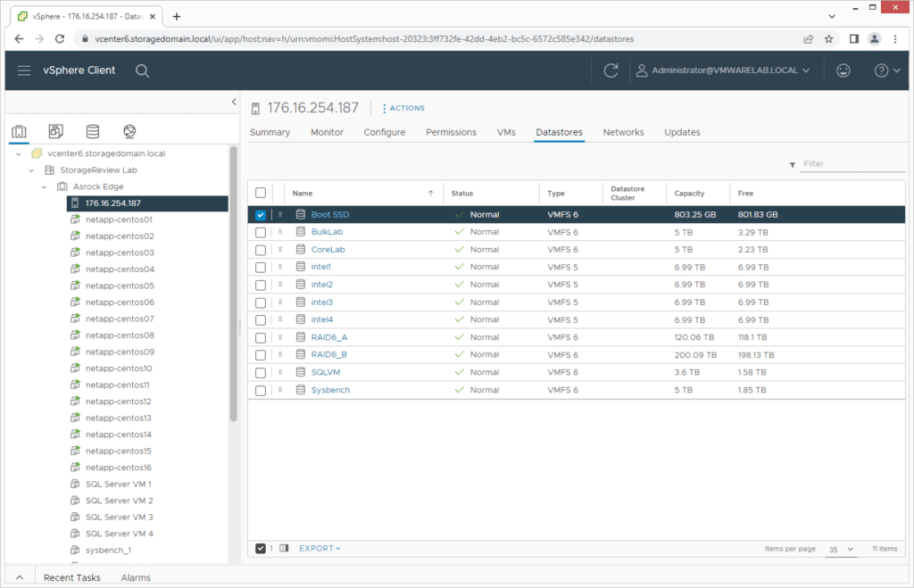Click the filter funnel icon above the table
914x588 pixels.
tap(793, 165)
